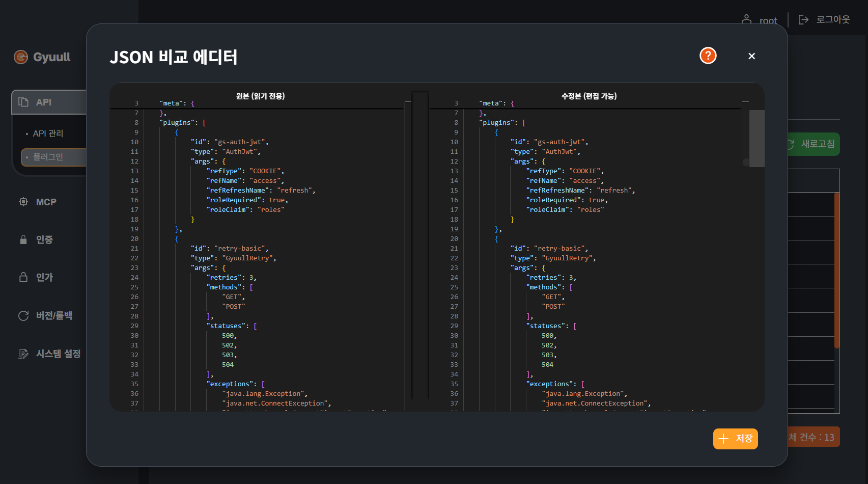
Task: Click the 버전/롤백 rotate icon
Action: point(23,315)
